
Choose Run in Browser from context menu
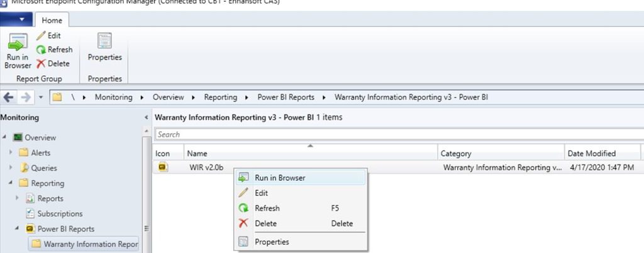pos(279,178)
